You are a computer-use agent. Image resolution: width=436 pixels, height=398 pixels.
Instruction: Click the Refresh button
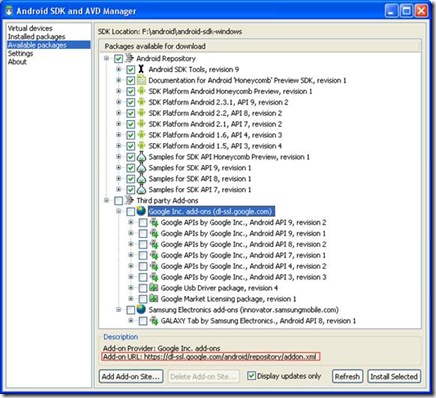[347, 377]
